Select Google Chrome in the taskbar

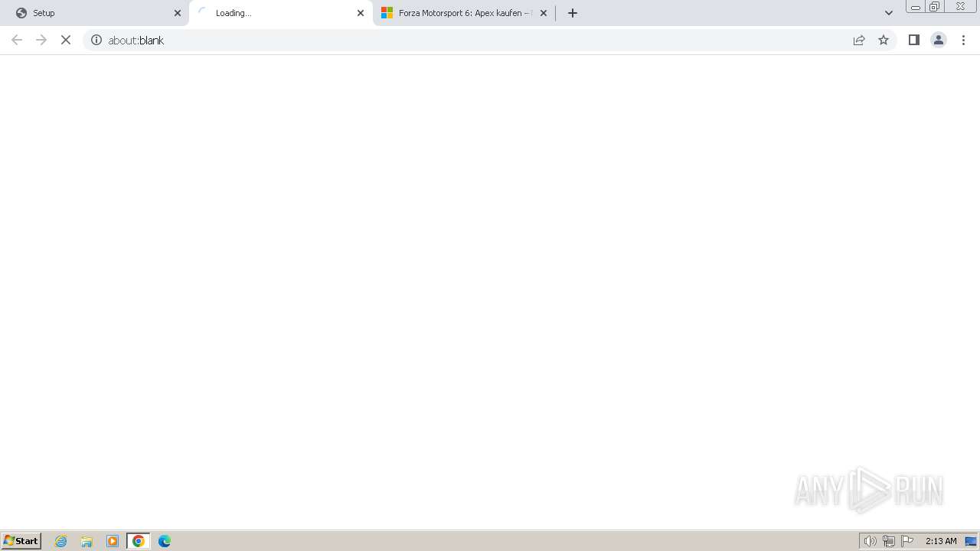[139, 541]
